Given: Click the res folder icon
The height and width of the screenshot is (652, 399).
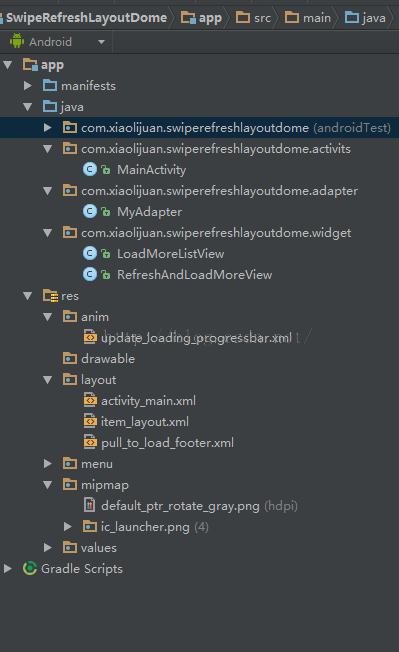Looking at the screenshot, I should (x=50, y=296).
